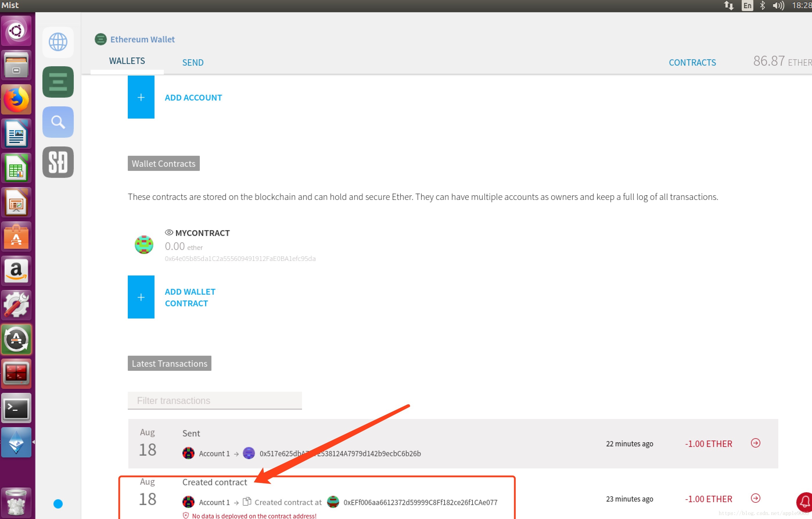
Task: Select the Ethereum Wallet sidebar tab icon
Action: tap(58, 82)
